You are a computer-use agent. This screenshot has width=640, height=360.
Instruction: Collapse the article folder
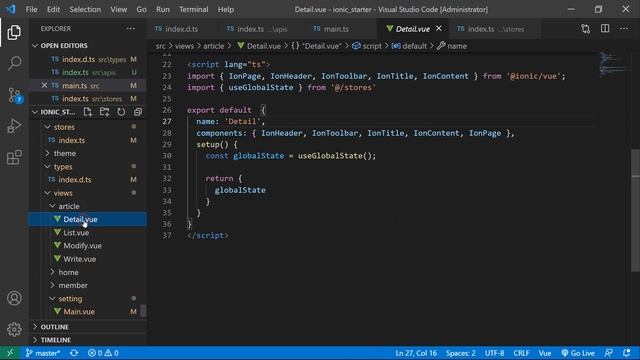(69, 206)
